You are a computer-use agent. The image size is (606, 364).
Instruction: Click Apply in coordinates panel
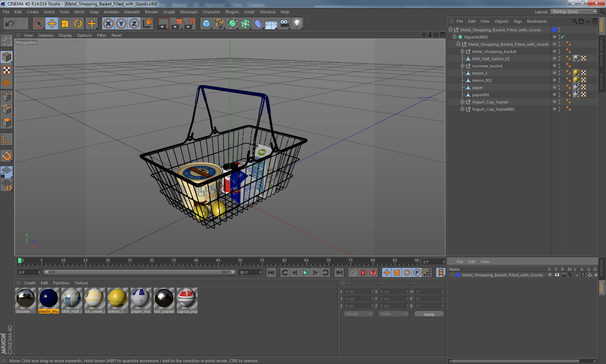tap(429, 314)
